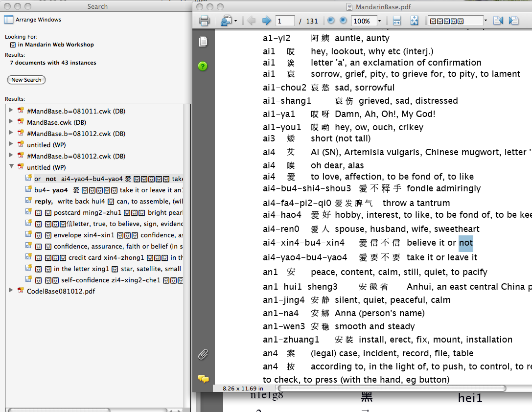This screenshot has height=412, width=532.
Task: Go to next page arrow
Action: click(x=267, y=21)
